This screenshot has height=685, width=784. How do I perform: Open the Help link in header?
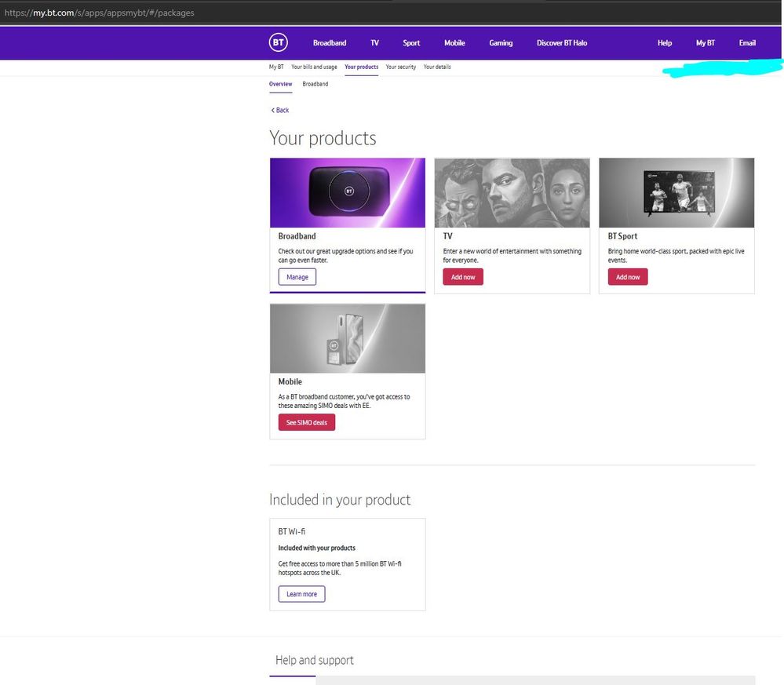(x=665, y=43)
